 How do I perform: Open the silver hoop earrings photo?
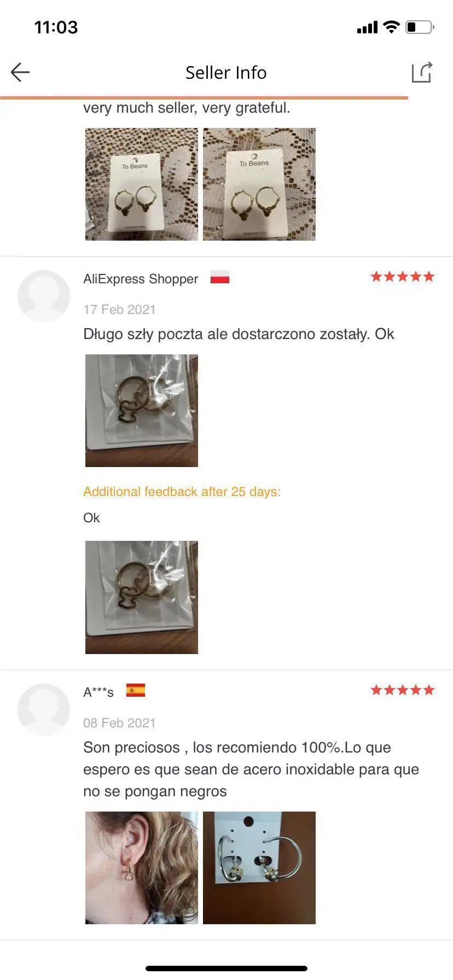(259, 868)
